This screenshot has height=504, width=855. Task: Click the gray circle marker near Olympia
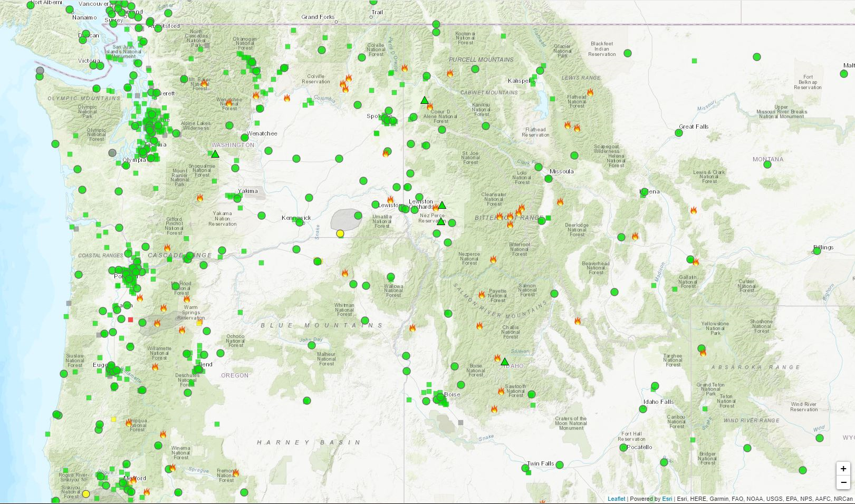point(111,153)
